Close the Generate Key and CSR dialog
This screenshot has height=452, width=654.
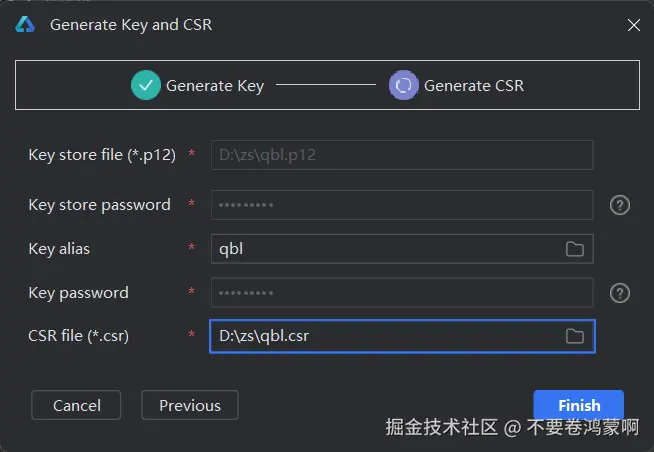click(634, 25)
